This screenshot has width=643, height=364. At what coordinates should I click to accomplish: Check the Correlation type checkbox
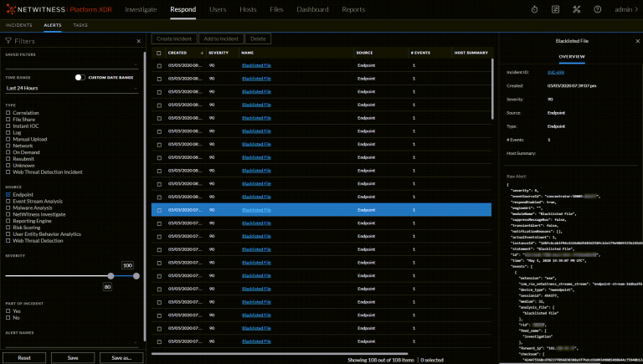8,112
